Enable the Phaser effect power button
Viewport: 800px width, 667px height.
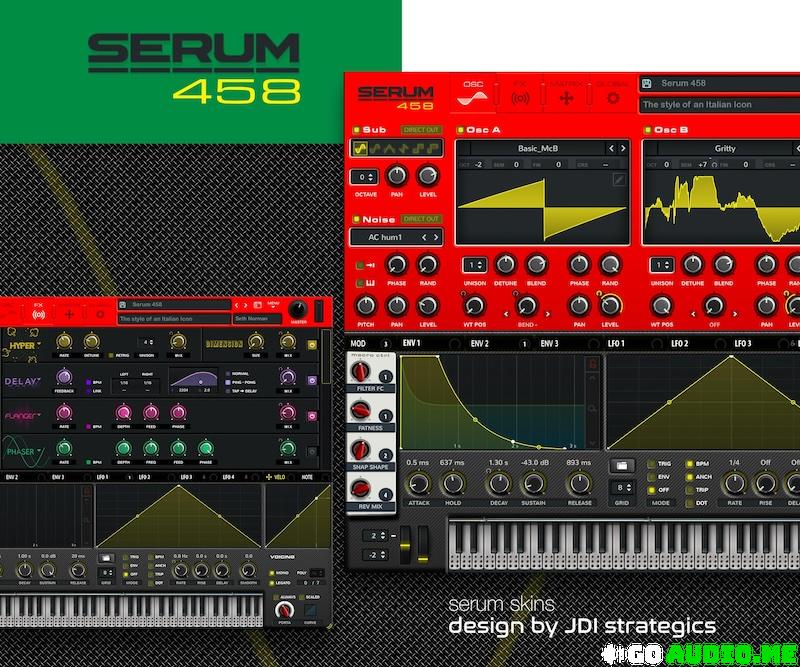[312, 452]
